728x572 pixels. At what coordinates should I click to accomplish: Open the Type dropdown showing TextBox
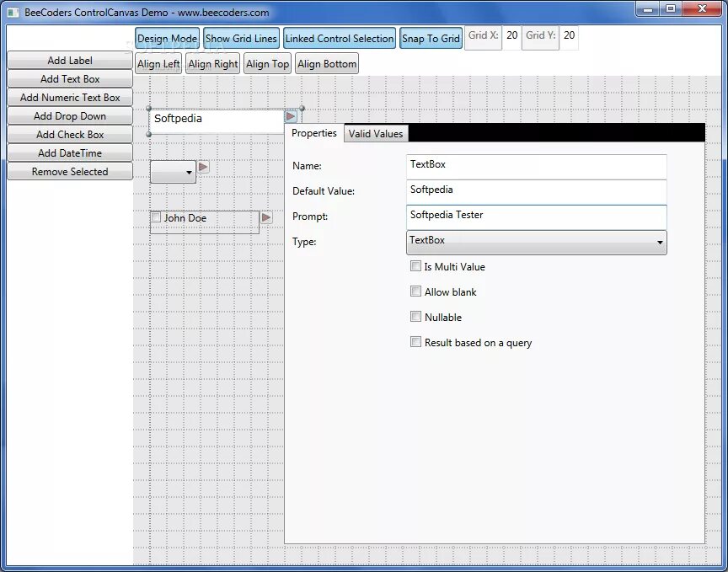click(x=536, y=241)
